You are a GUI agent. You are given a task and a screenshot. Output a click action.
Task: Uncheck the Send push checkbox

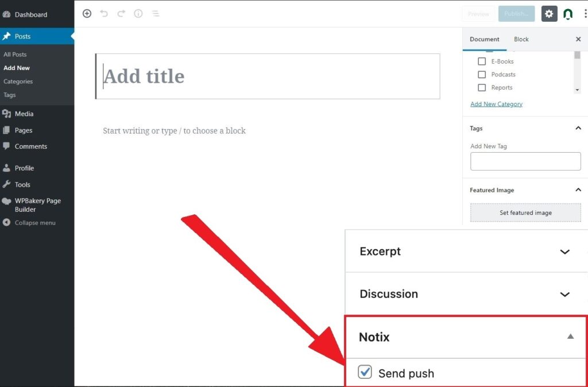[365, 372]
